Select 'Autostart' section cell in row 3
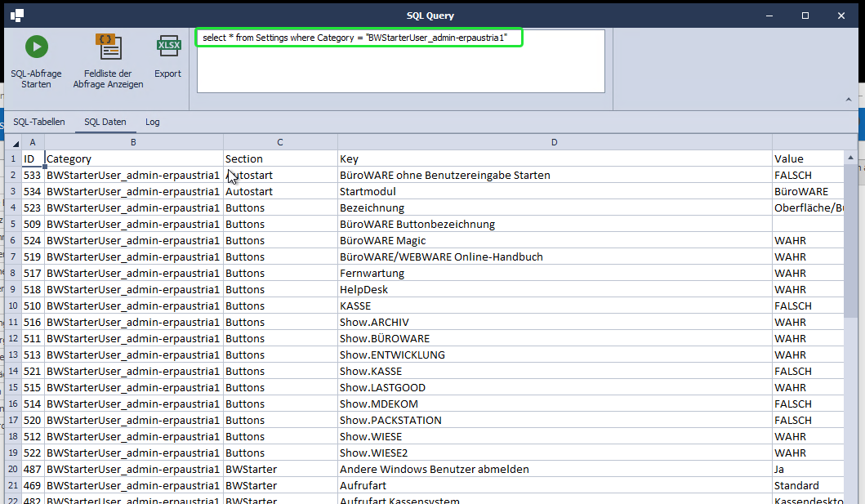This screenshot has width=865, height=504. [x=280, y=191]
